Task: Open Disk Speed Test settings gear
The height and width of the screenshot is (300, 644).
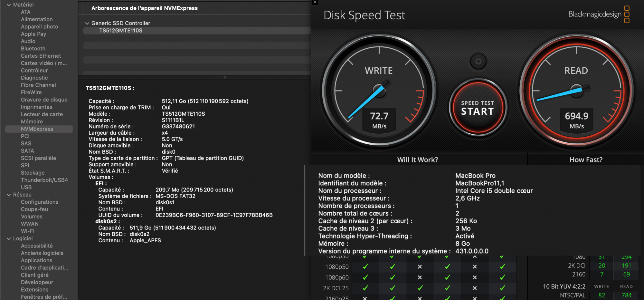Action: (478, 61)
